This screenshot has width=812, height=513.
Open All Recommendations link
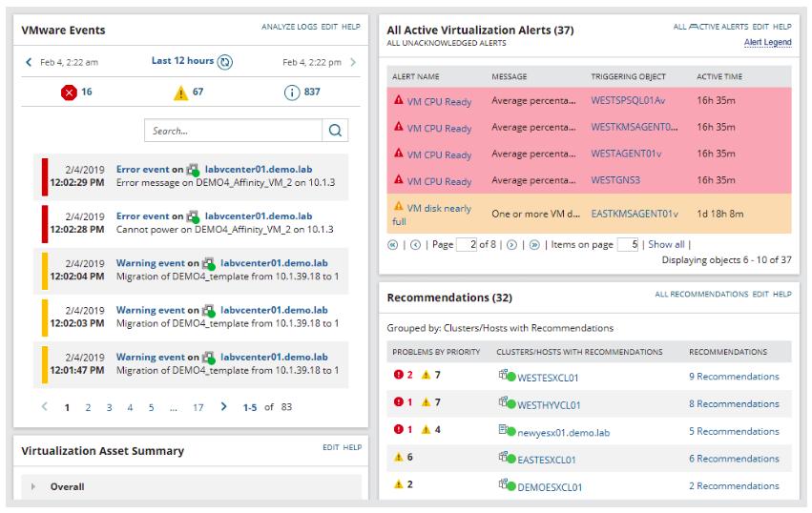(701, 294)
